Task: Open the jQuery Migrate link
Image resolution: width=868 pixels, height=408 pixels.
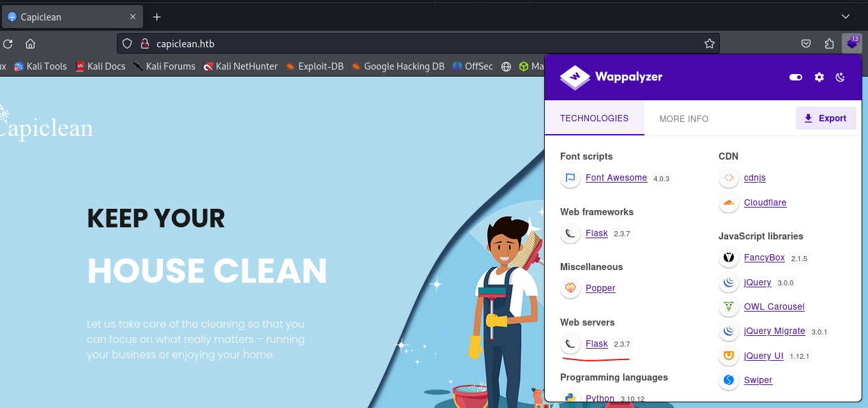Action: (775, 331)
